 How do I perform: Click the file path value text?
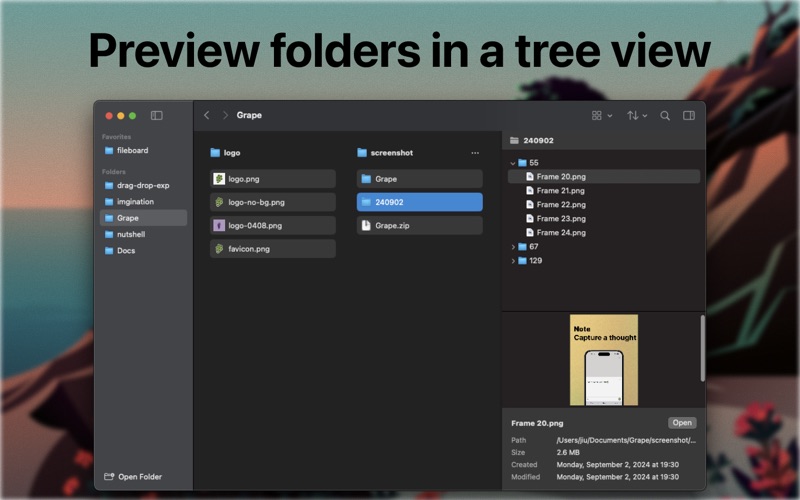tap(626, 440)
